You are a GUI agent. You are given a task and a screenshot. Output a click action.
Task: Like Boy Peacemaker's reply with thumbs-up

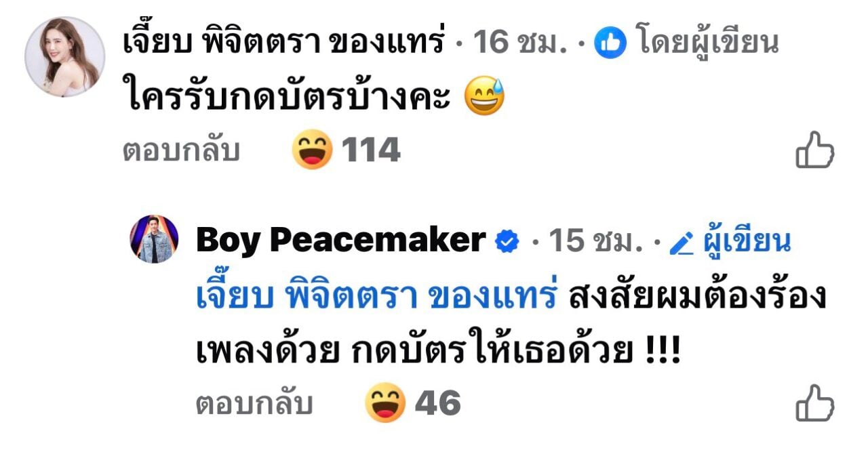(x=814, y=402)
